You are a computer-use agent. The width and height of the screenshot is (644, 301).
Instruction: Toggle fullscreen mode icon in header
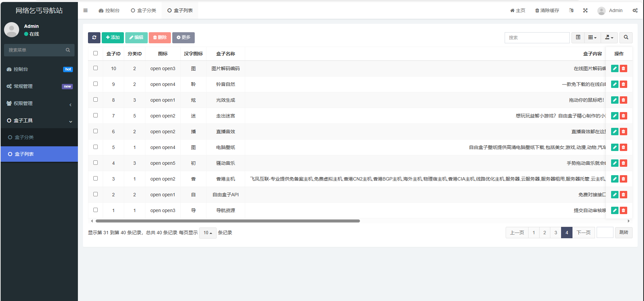pyautogui.click(x=585, y=10)
